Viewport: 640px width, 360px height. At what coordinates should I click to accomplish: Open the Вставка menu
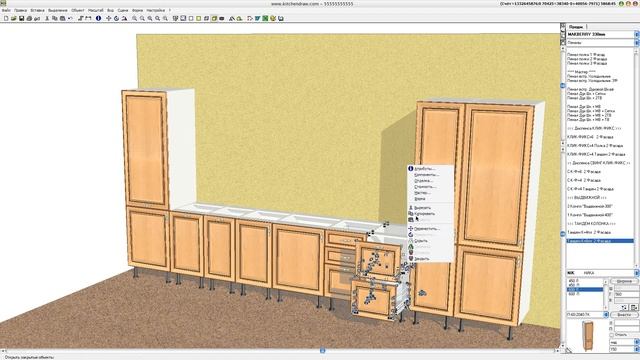37,10
